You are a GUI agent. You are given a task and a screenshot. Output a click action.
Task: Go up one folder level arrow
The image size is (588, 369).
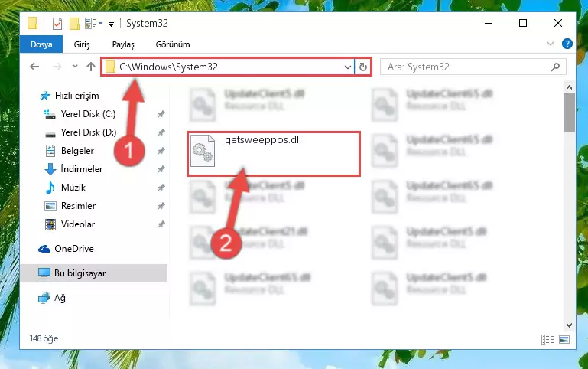coord(91,67)
